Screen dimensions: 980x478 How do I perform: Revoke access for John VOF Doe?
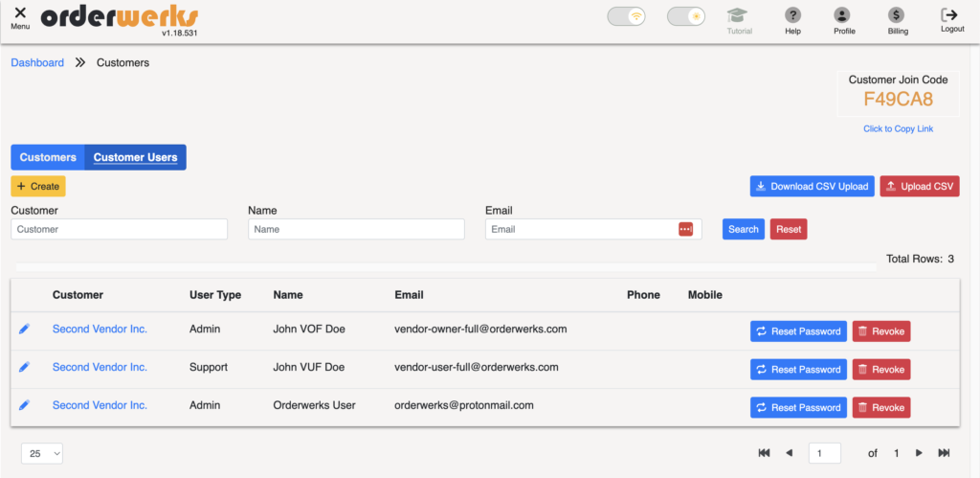click(x=881, y=331)
